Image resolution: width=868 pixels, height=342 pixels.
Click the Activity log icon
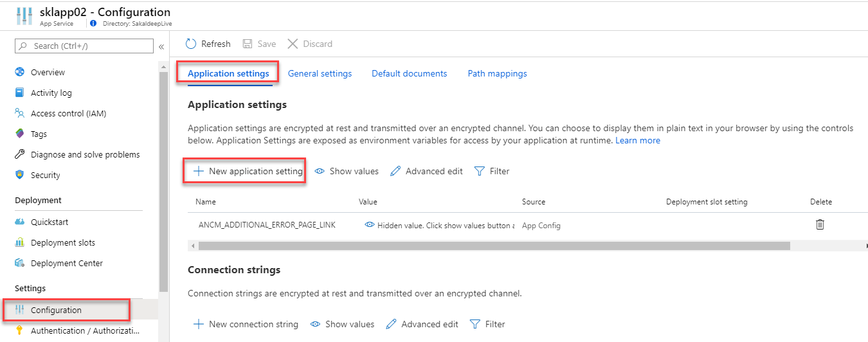pyautogui.click(x=20, y=93)
